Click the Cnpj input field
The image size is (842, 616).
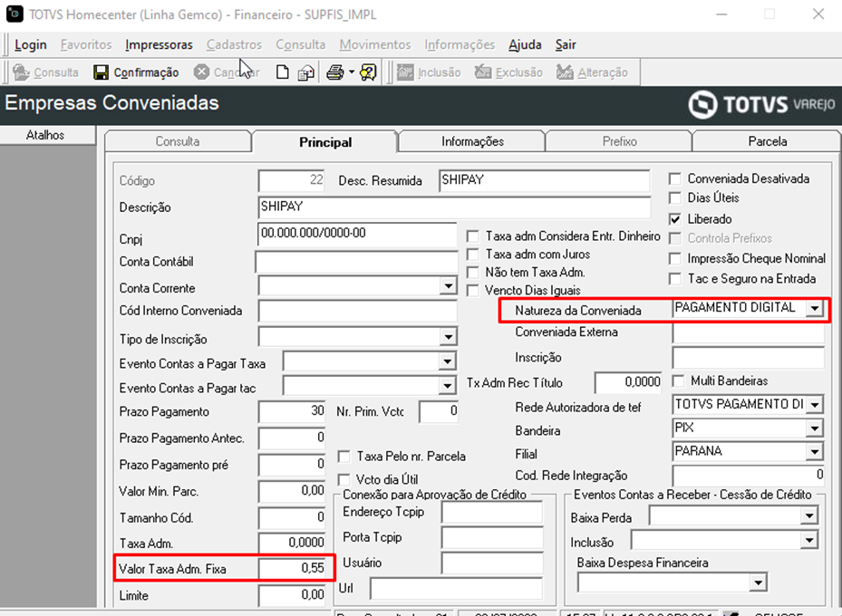[x=357, y=234]
